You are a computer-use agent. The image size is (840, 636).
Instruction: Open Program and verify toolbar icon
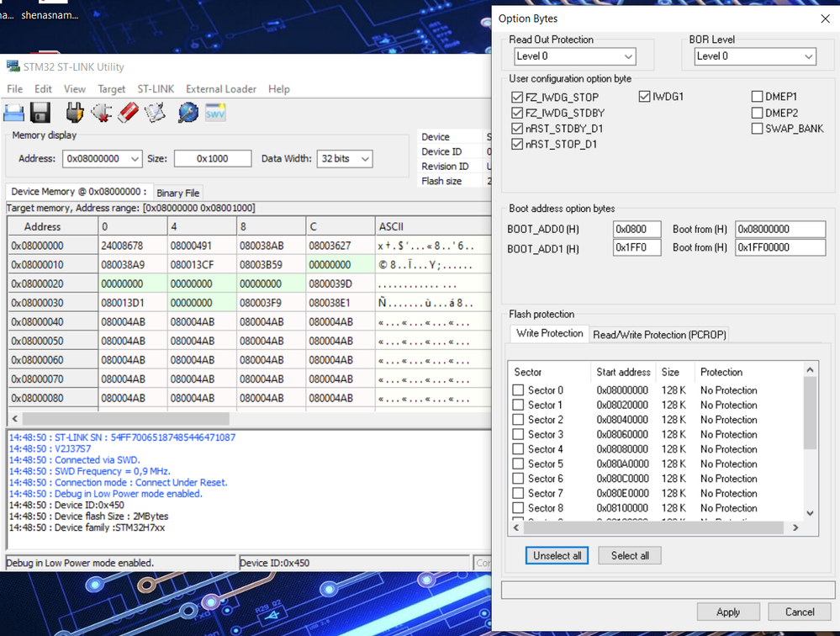tap(155, 113)
